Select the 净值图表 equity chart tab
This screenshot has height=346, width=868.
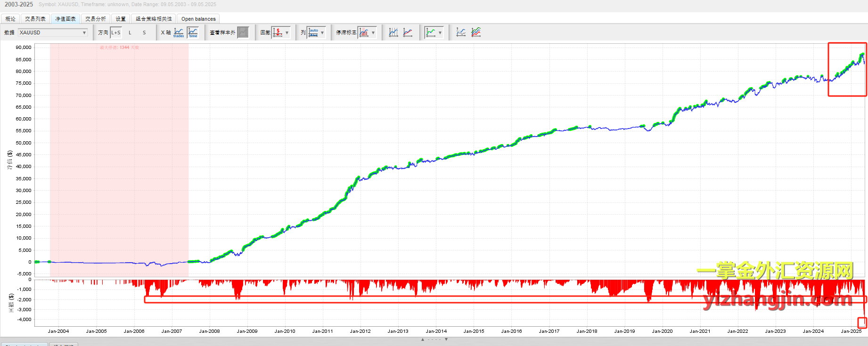[x=66, y=19]
